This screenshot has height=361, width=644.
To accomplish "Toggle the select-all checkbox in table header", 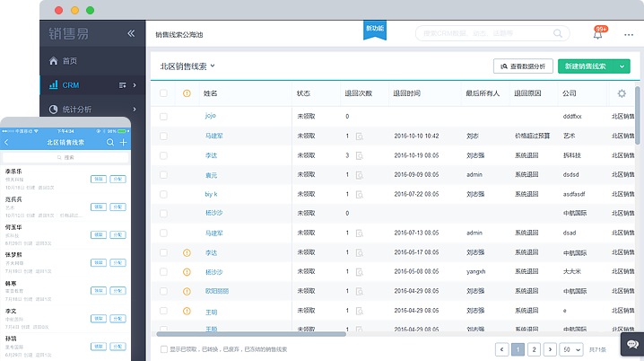I will coord(163,93).
